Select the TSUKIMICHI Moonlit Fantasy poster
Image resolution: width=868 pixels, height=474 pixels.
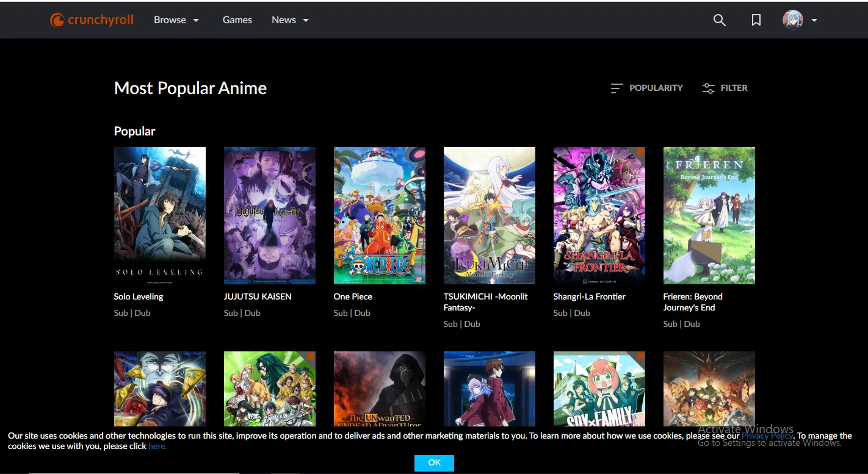pyautogui.click(x=490, y=215)
